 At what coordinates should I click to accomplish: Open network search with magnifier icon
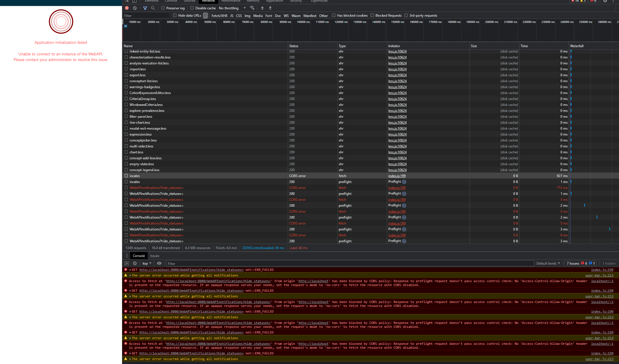point(153,8)
